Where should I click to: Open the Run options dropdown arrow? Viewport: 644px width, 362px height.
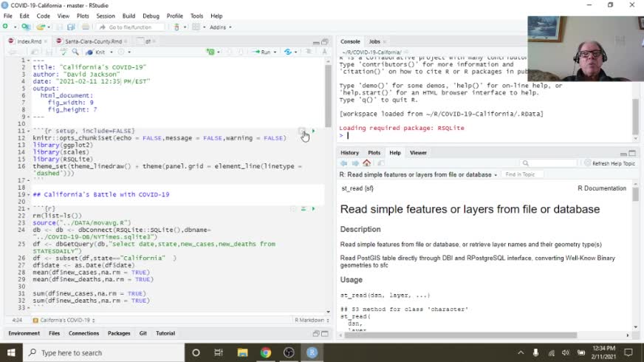275,52
